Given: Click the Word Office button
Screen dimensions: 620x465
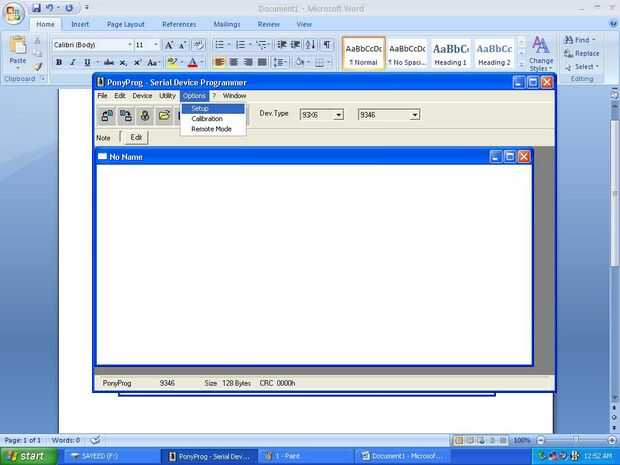Looking at the screenshot, I should tap(13, 13).
